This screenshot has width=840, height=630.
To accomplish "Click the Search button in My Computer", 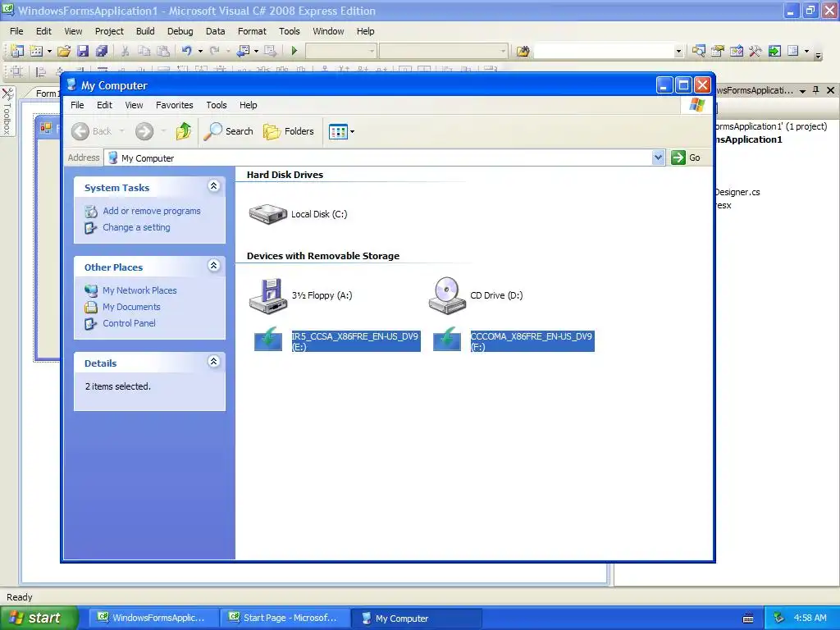I will coord(229,131).
